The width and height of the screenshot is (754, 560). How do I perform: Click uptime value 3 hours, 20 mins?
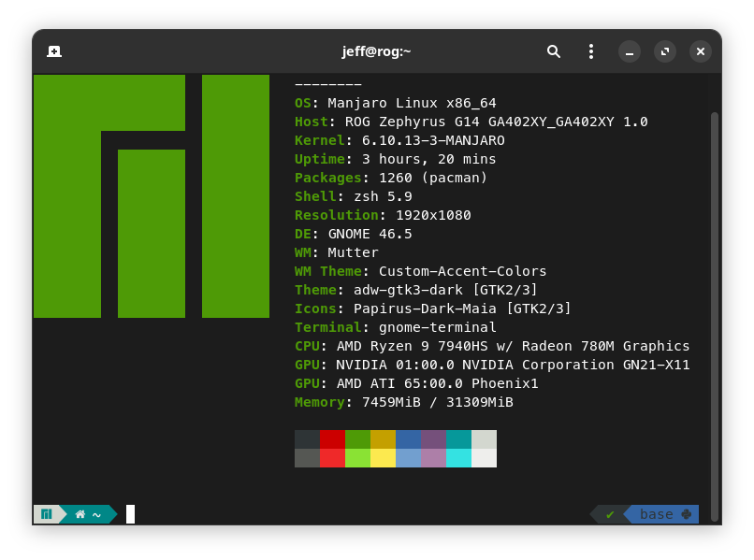[x=429, y=159]
